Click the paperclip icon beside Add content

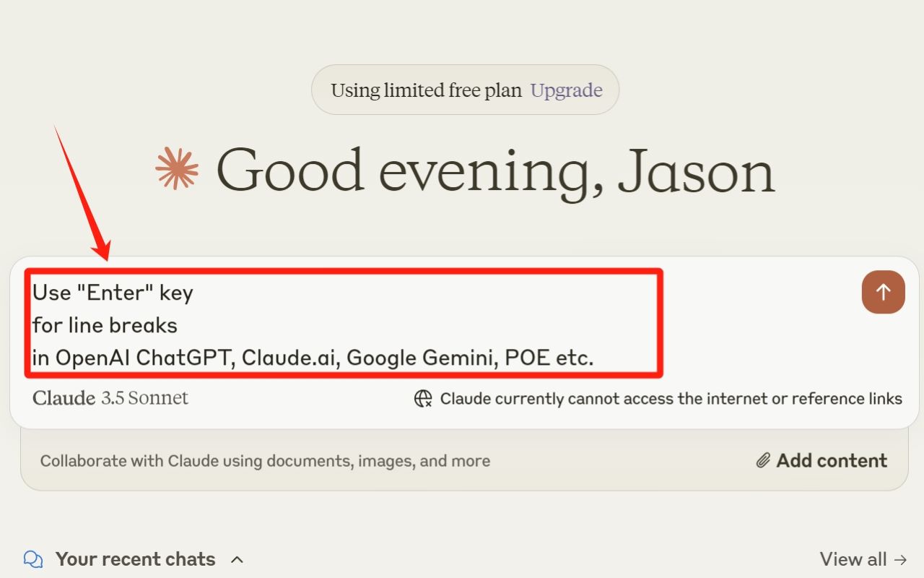pyautogui.click(x=763, y=461)
